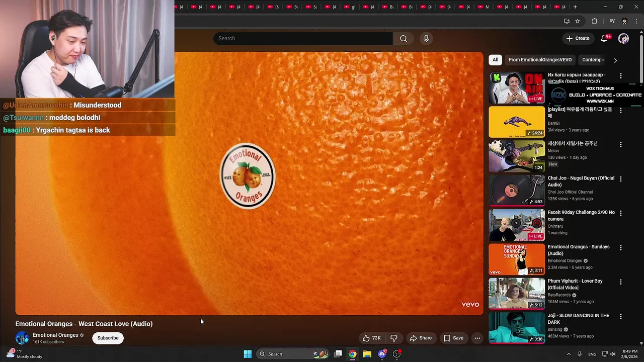Switch to Chrome on the taskbar

coord(353,354)
